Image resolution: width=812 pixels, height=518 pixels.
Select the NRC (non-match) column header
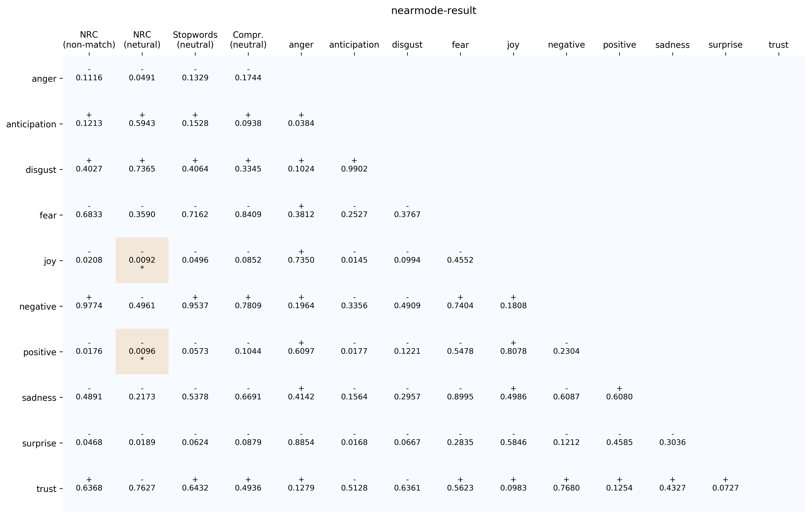[89, 40]
